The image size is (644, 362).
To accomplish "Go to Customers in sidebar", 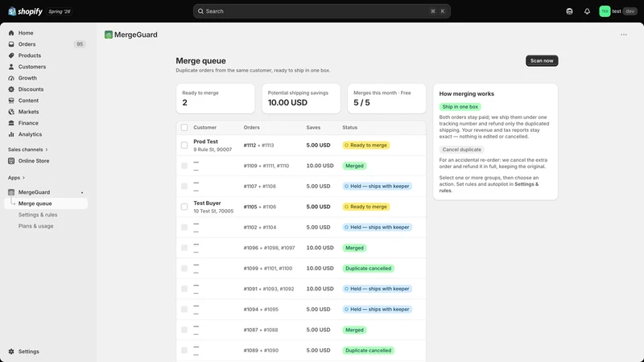I will tap(32, 67).
